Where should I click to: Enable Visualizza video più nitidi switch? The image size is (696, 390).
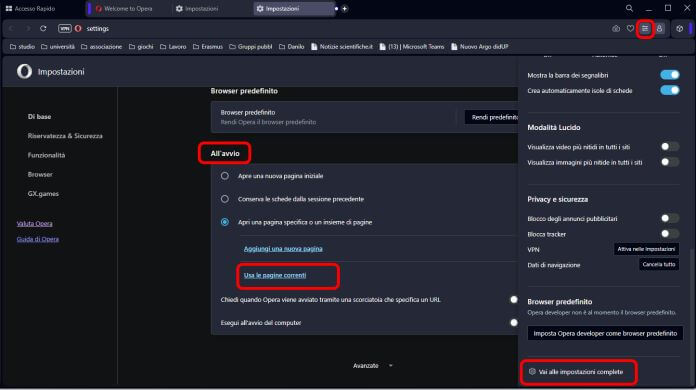pyautogui.click(x=669, y=146)
